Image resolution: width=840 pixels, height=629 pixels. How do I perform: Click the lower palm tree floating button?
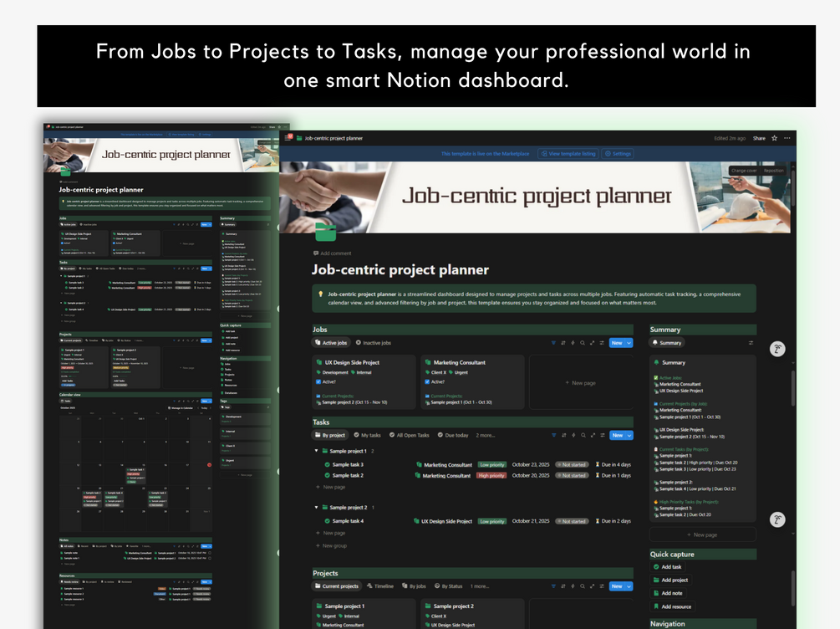777,519
